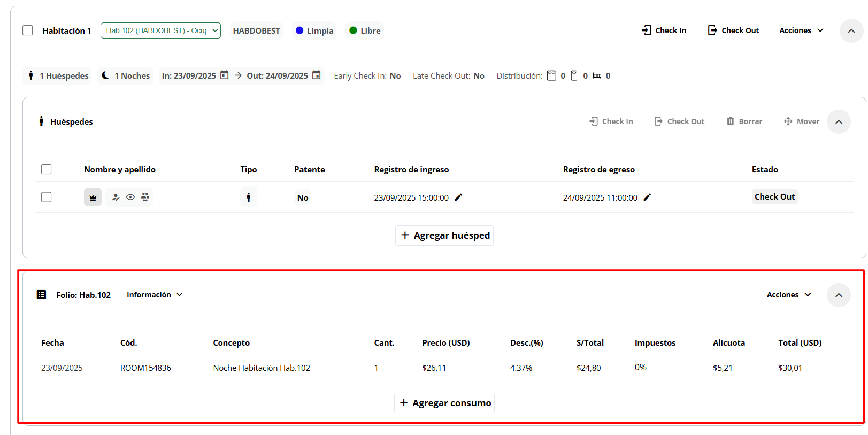Open the folio Acciones menu
This screenshot has width=868, height=435.
[789, 295]
